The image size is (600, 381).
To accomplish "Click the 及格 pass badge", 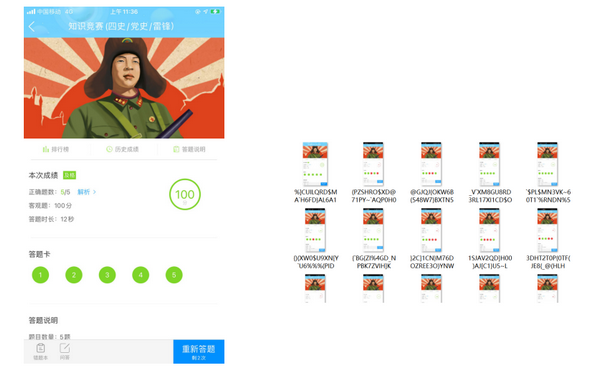I will 70,175.
